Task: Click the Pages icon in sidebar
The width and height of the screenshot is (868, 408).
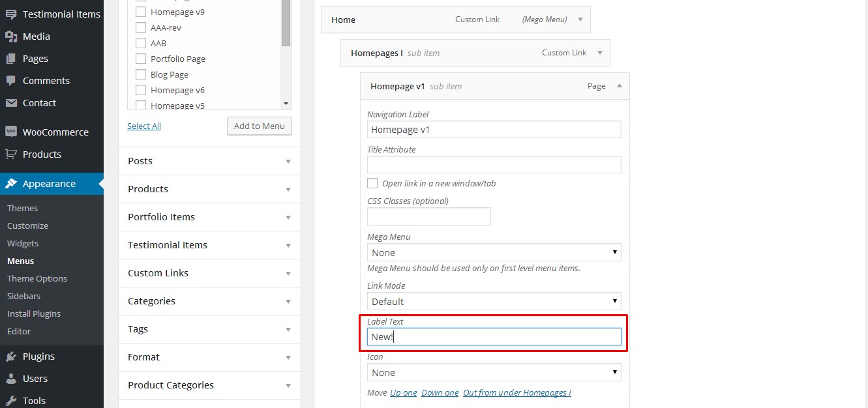Action: click(x=11, y=59)
